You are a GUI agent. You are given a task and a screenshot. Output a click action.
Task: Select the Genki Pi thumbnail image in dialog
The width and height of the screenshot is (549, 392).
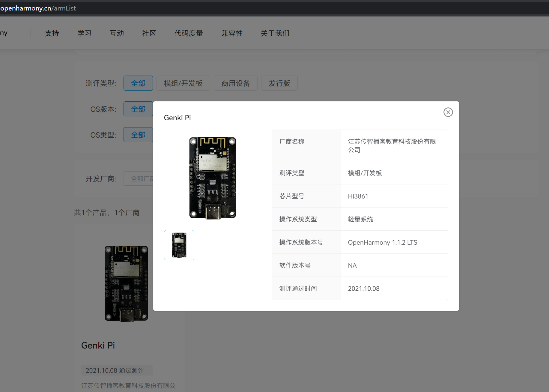(179, 245)
